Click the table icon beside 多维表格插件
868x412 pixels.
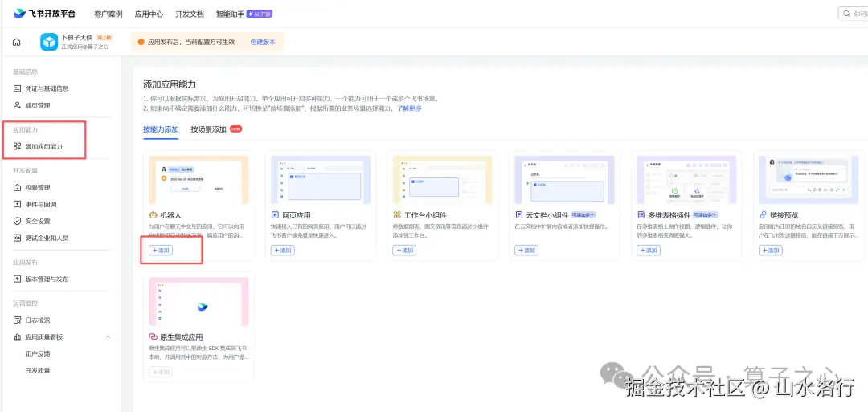(641, 215)
